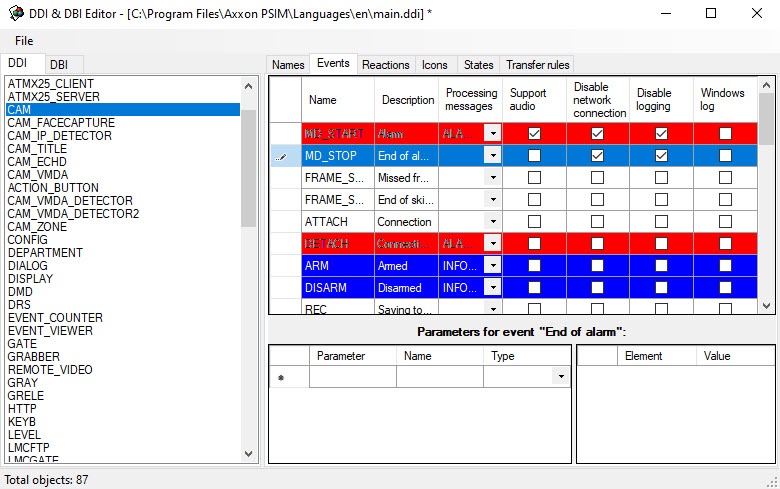Select EVENT_VIEWER in the object list

pyautogui.click(x=50, y=331)
